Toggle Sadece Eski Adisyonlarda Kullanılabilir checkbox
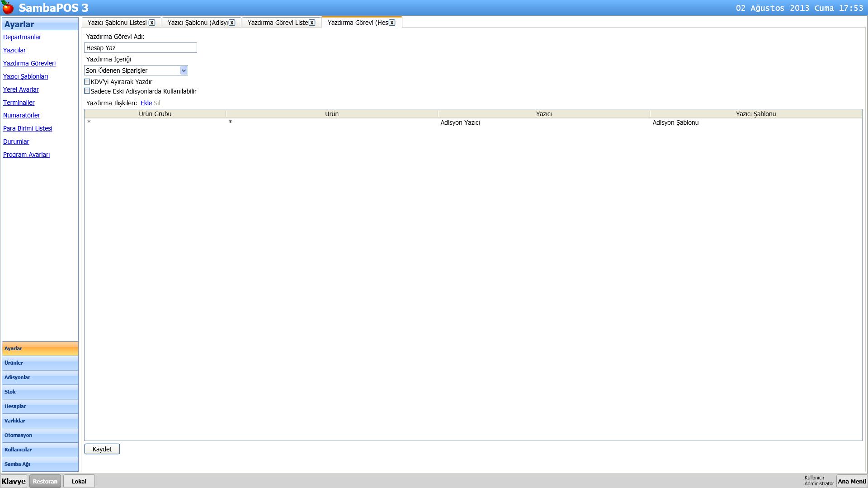The height and width of the screenshot is (488, 868). tap(87, 91)
